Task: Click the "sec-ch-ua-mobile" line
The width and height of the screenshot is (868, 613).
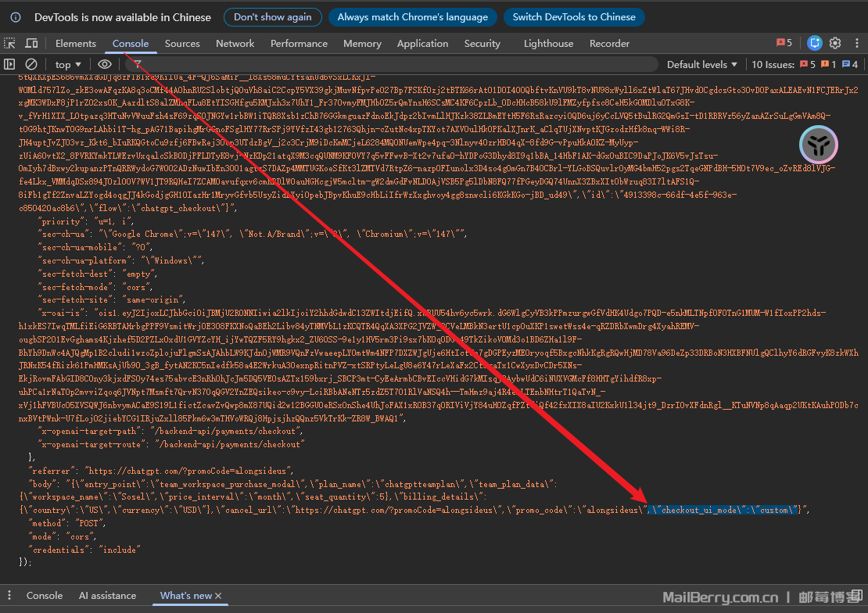Action: [95, 248]
